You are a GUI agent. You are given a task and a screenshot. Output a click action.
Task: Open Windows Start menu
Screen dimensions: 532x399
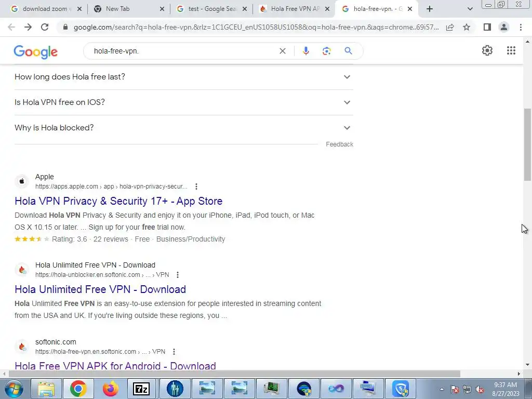click(13, 389)
